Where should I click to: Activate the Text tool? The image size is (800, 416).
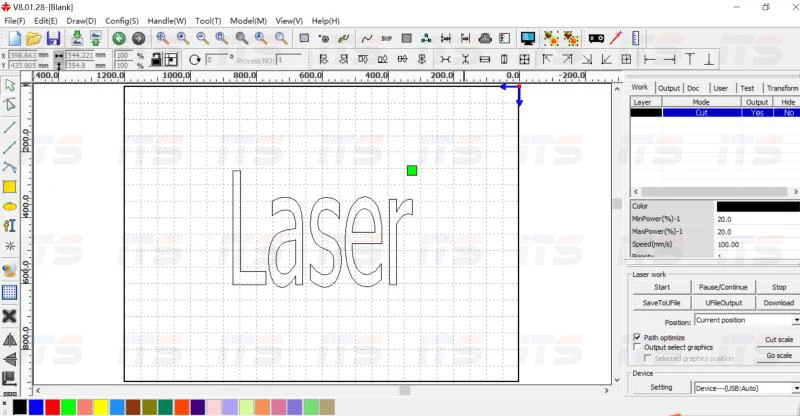point(10,226)
